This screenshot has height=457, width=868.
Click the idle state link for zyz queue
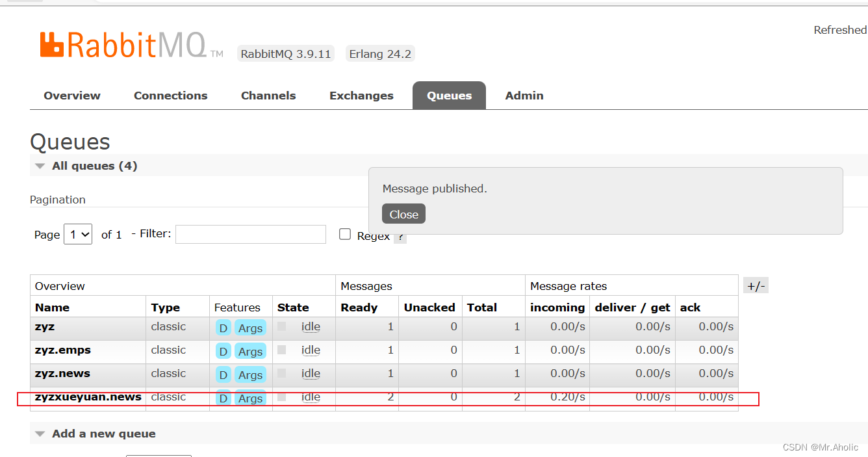pos(311,327)
